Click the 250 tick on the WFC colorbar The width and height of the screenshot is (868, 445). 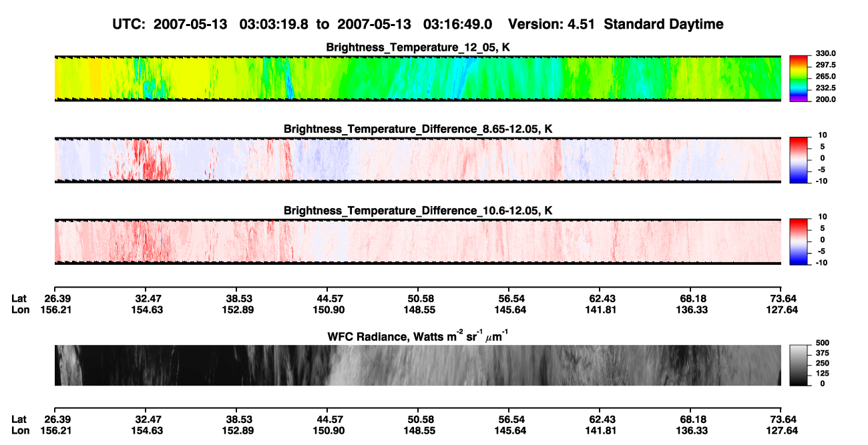point(822,363)
